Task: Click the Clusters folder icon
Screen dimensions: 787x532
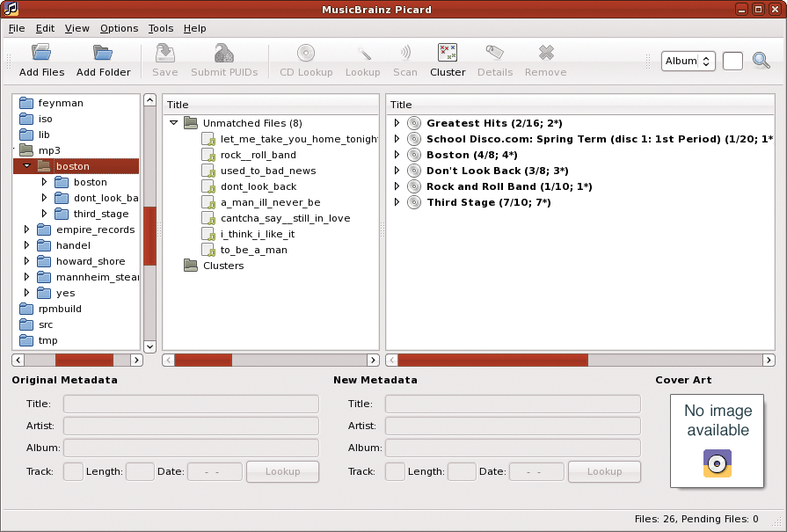Action: point(191,265)
